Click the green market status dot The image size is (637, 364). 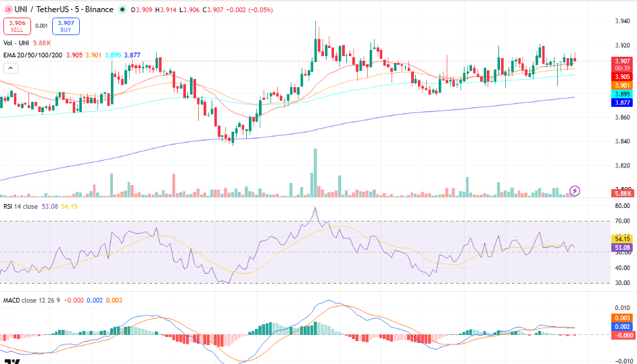point(122,9)
